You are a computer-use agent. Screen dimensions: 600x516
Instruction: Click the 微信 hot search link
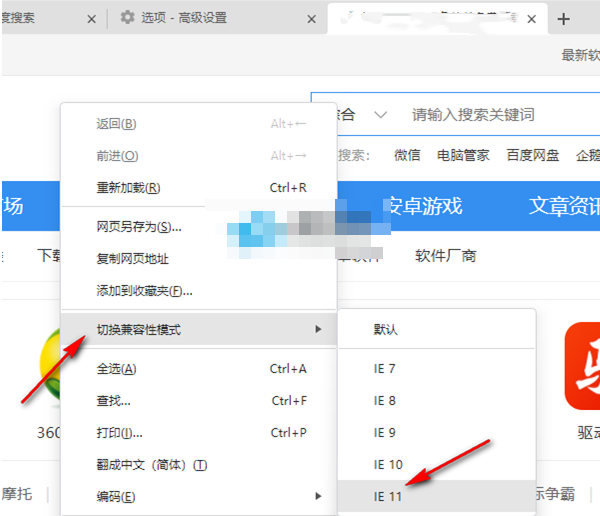[x=407, y=155]
